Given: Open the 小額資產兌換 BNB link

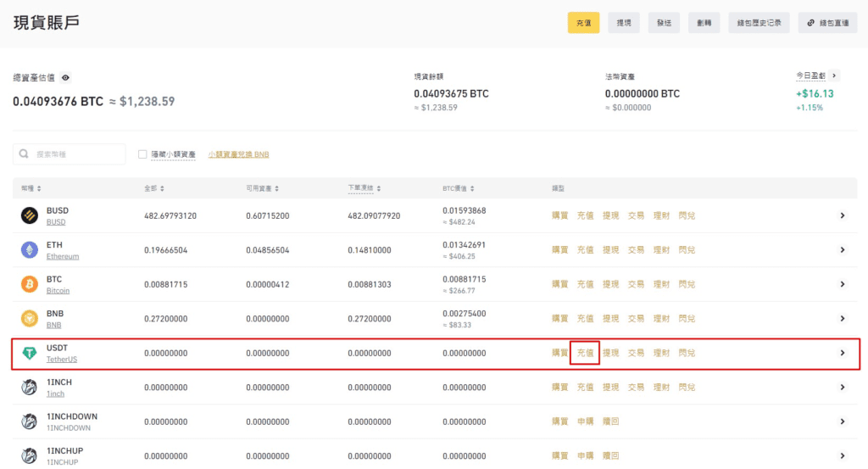Looking at the screenshot, I should click(x=238, y=154).
